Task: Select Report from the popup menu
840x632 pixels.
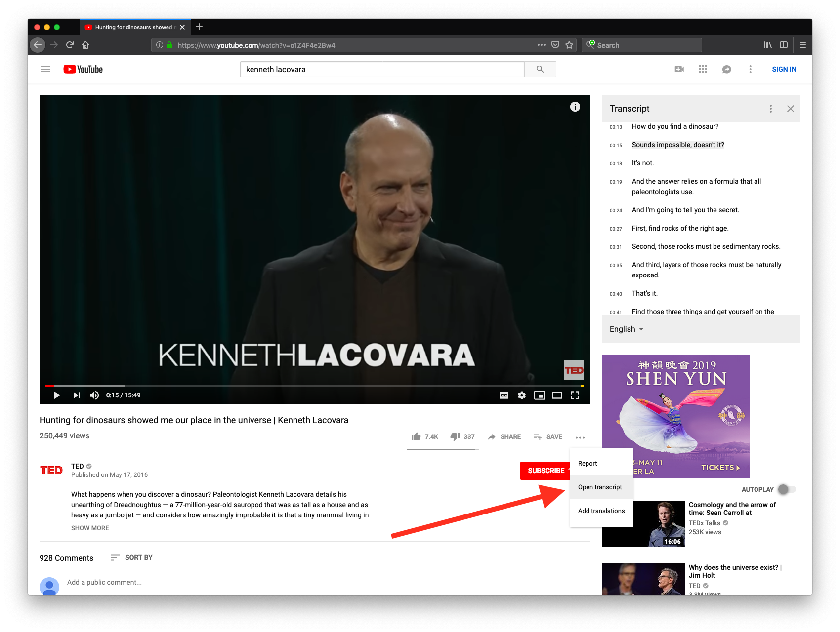Action: coord(601,463)
